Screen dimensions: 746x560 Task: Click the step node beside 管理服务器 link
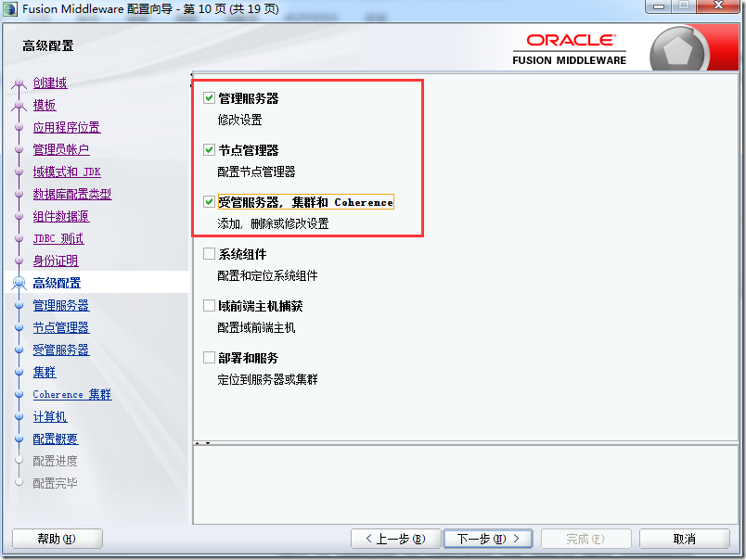pos(19,306)
